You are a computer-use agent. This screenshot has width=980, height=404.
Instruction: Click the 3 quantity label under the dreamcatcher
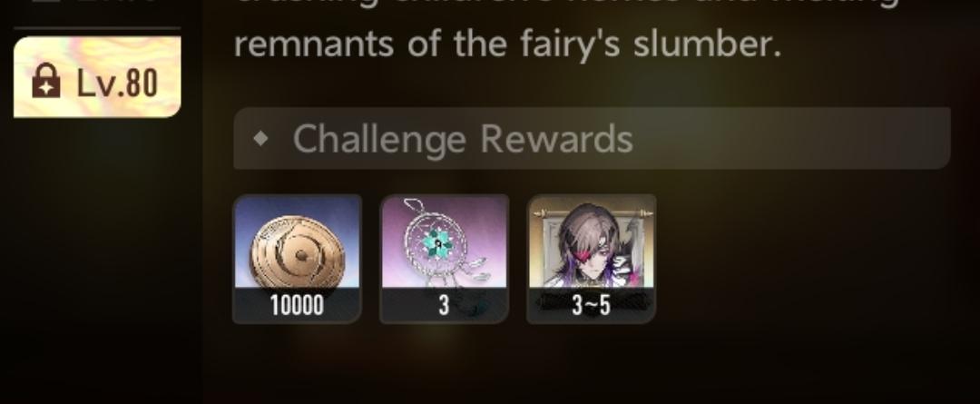(444, 306)
